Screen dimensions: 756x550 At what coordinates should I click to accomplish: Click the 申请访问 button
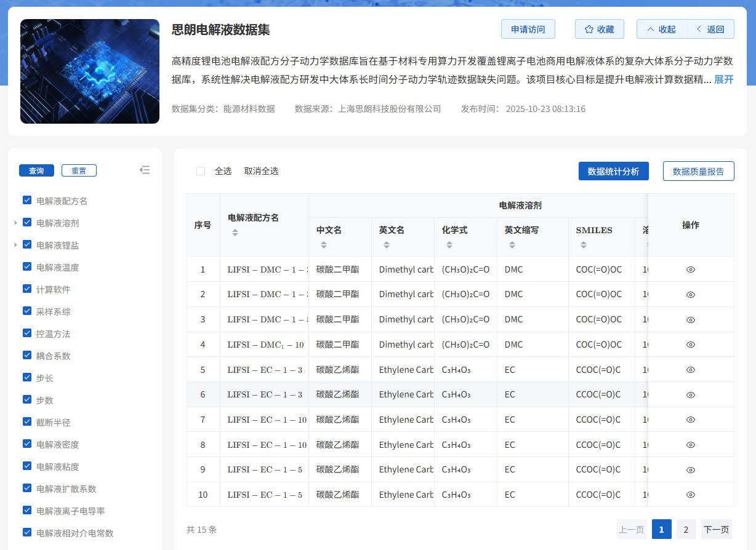click(528, 29)
